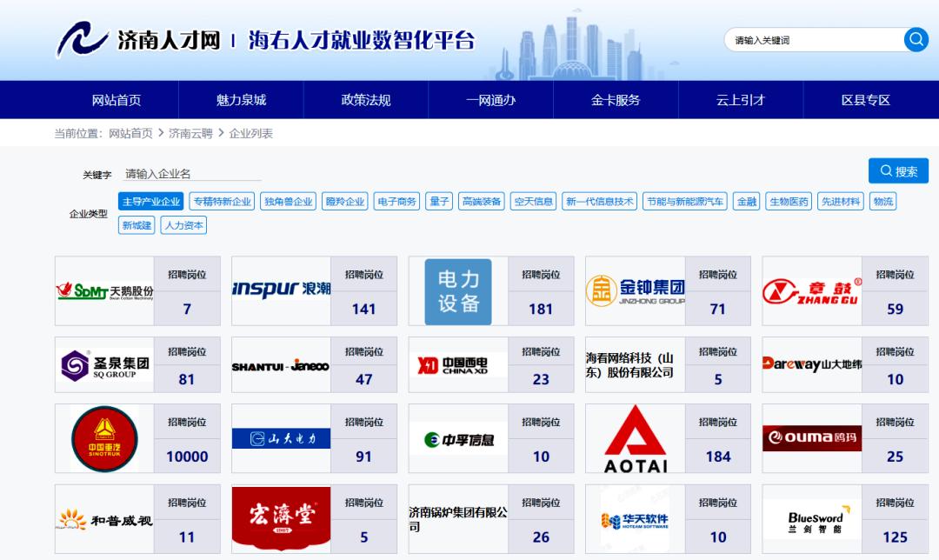Click the 章鼓 ZHANG GU logo
The width and height of the screenshot is (939, 560).
point(809,290)
